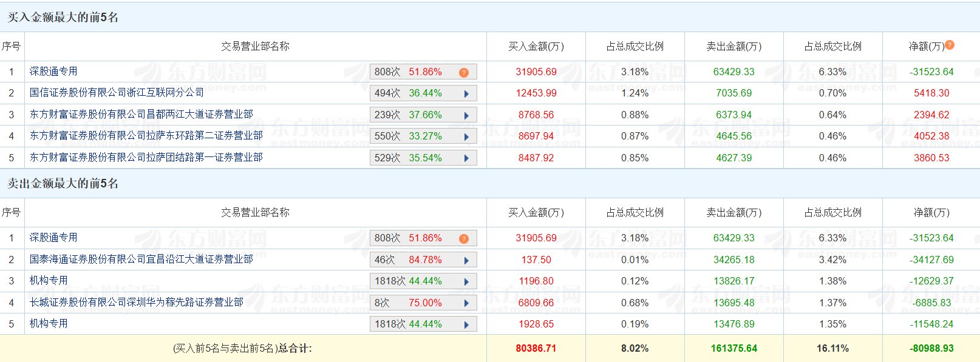Click the arrow in 拉萨团结路第一证券营业部 row
Image resolution: width=980 pixels, height=362 pixels.
(x=466, y=158)
